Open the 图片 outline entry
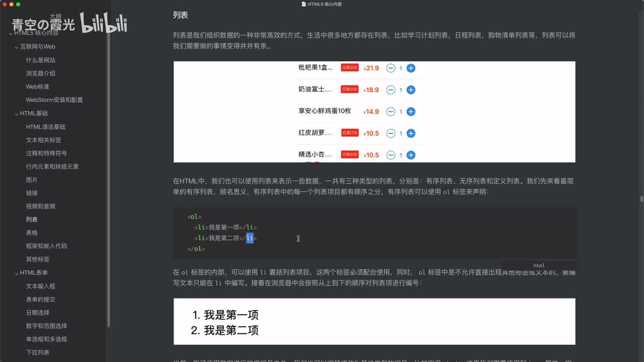This screenshot has width=644, height=362. [x=32, y=180]
